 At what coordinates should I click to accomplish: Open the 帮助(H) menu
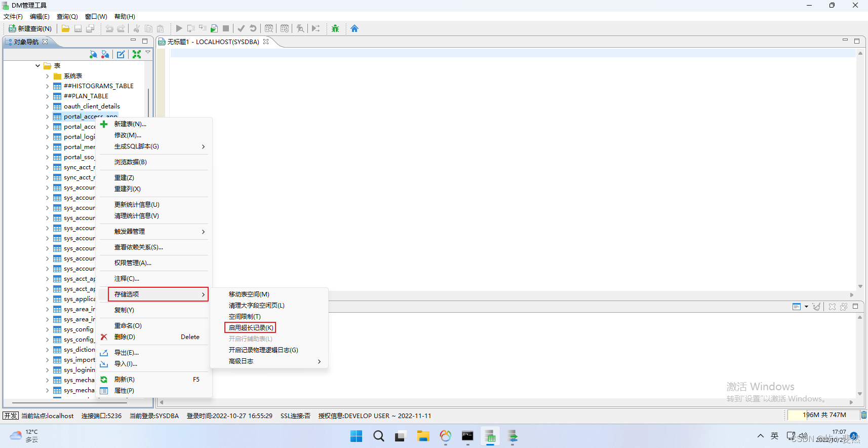pos(125,16)
